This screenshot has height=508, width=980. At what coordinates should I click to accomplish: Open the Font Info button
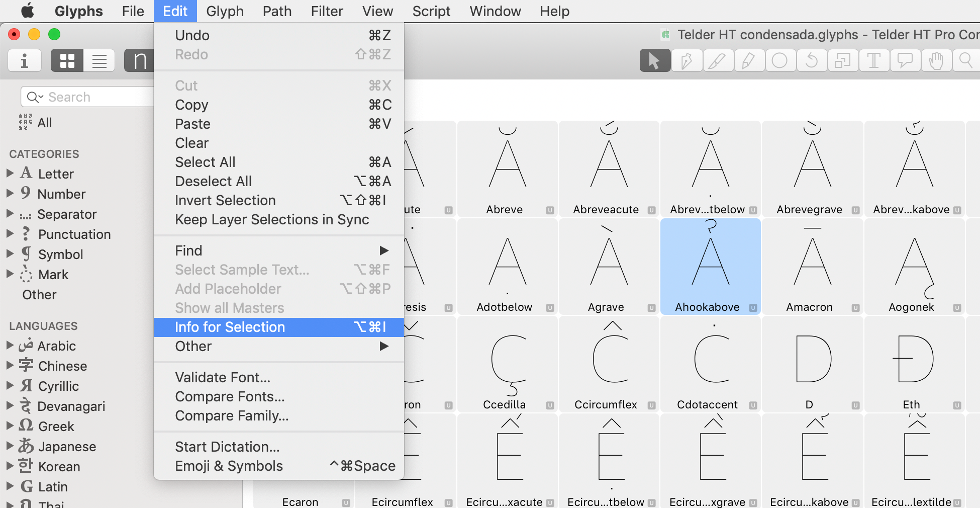25,61
